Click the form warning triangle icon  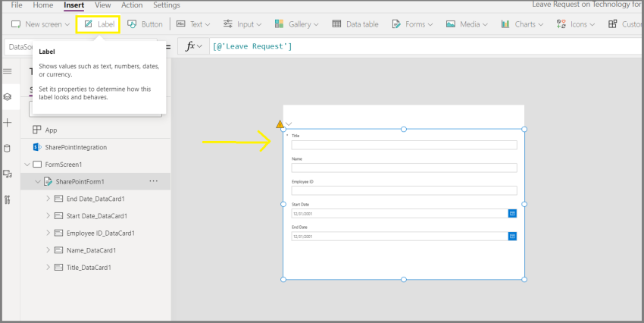(x=280, y=124)
